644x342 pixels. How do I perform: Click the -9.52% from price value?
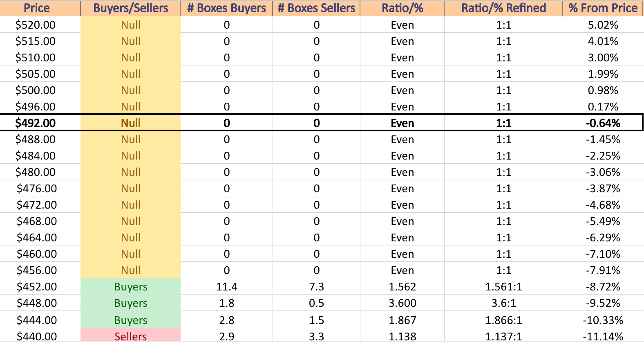tap(603, 303)
